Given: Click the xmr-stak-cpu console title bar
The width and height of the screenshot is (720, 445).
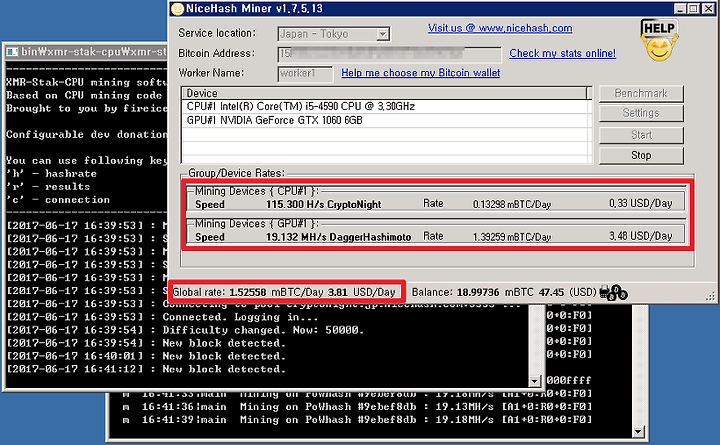Looking at the screenshot, I should 86,52.
